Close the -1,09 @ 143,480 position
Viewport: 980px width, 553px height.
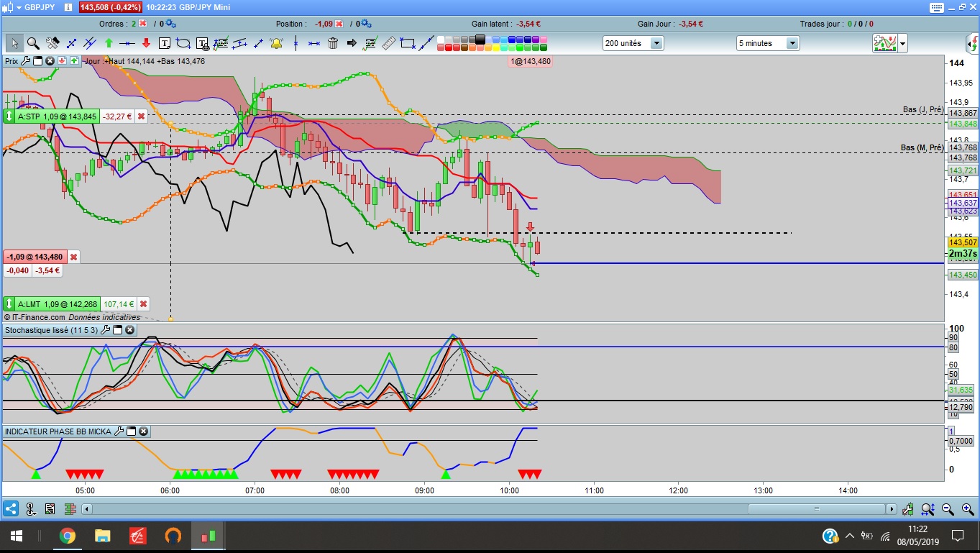pos(73,257)
